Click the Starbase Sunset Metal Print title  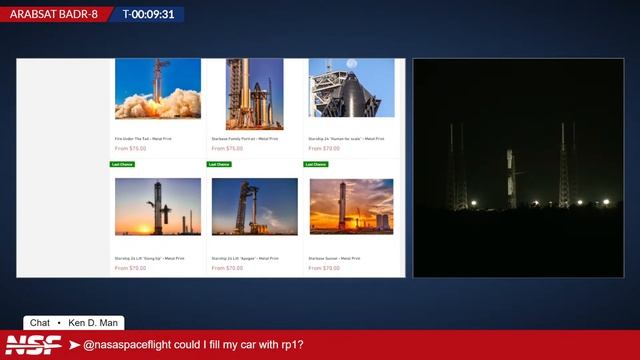coord(334,258)
